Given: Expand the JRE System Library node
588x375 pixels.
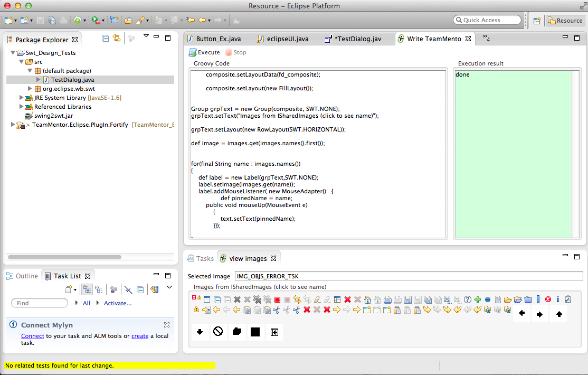Looking at the screenshot, I should point(22,98).
